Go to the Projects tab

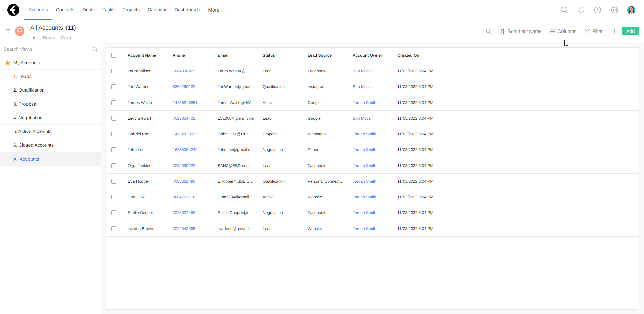pos(131,10)
